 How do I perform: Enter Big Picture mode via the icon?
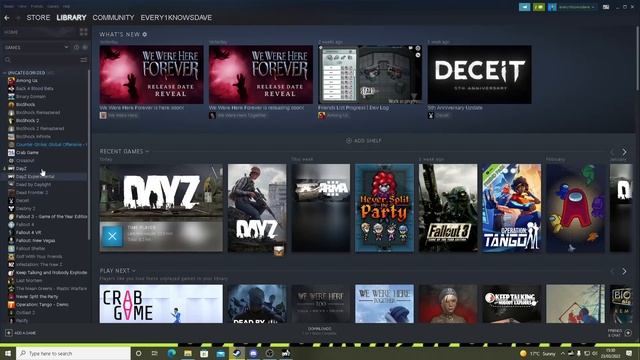[606, 7]
